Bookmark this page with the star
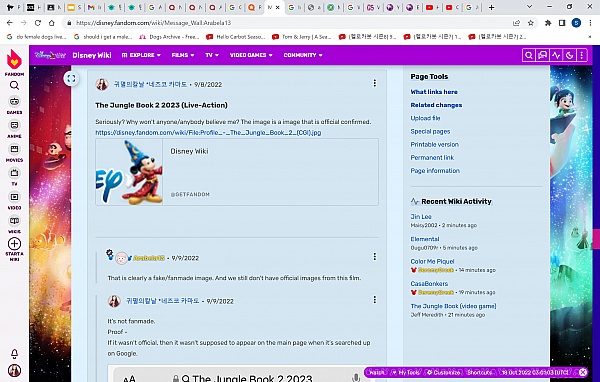600x382 pixels. point(531,23)
